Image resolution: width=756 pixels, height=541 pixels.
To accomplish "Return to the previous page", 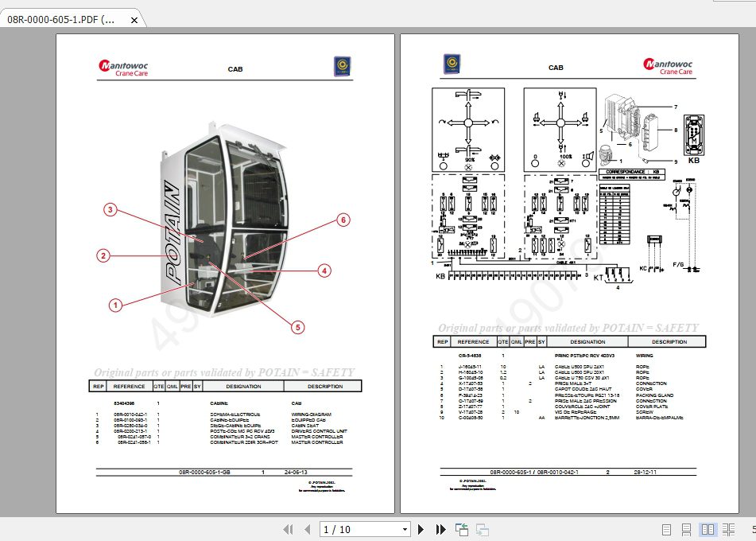I will point(307,529).
